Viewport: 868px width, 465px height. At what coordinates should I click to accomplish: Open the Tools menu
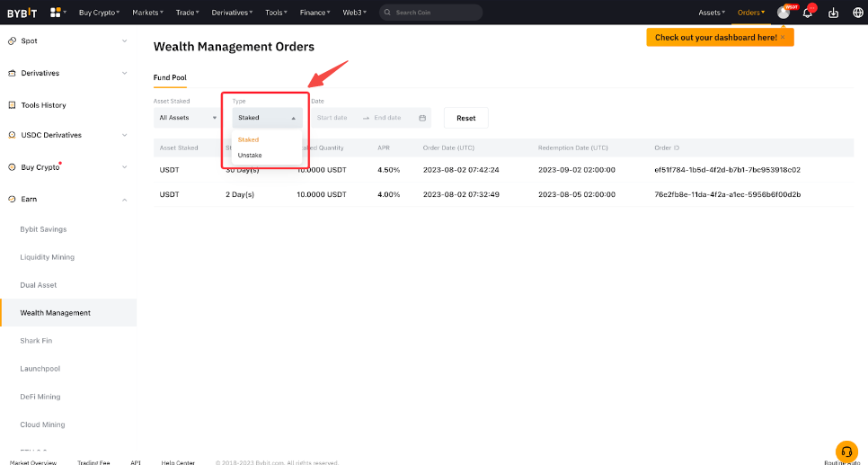click(276, 13)
